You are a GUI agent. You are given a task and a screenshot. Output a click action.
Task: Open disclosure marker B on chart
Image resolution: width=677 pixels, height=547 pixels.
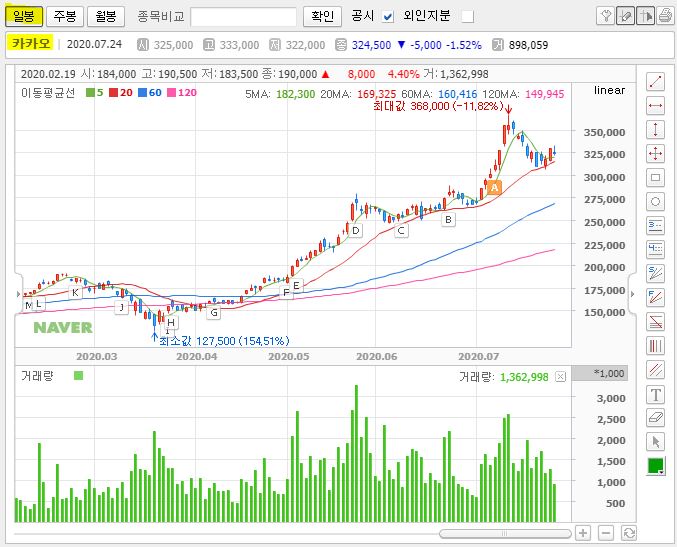(x=448, y=219)
